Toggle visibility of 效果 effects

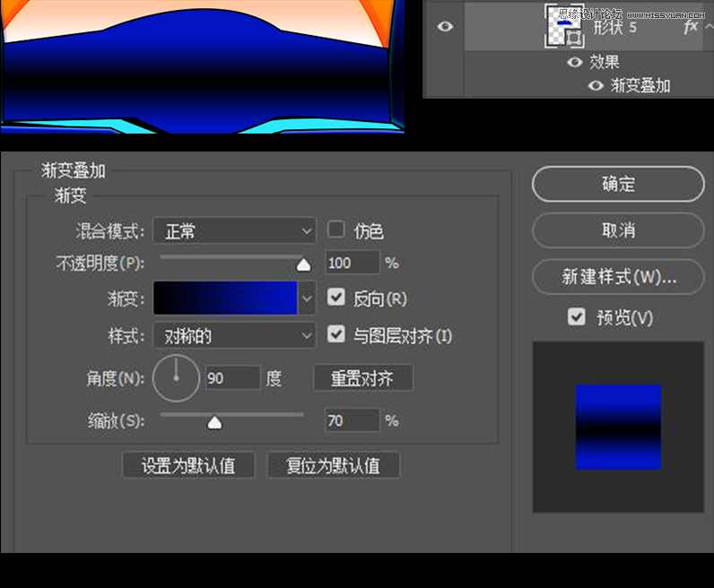point(575,62)
